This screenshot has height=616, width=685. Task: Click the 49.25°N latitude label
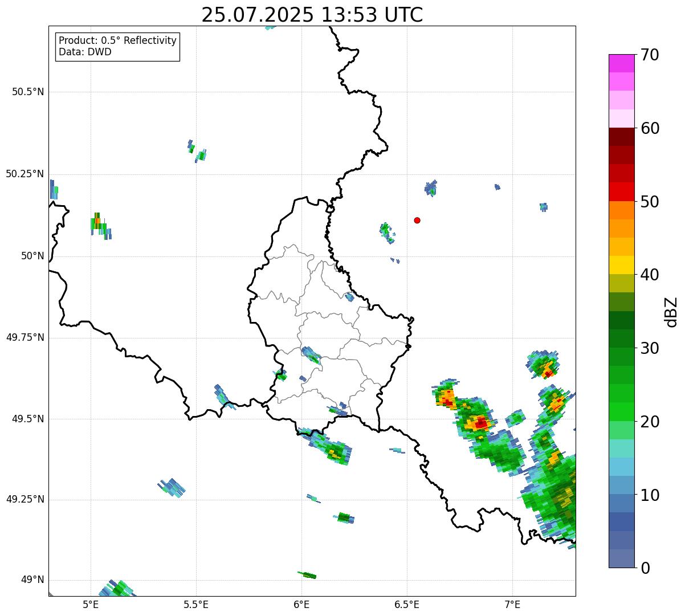(x=25, y=499)
